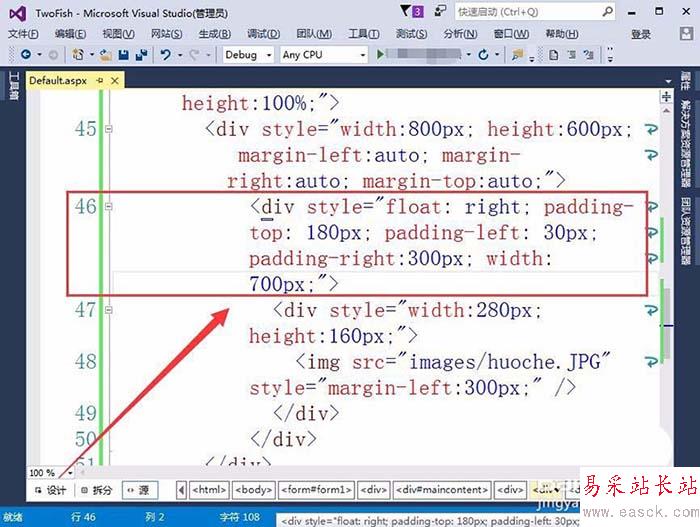Collapse the code outline at line 45

click(108, 129)
